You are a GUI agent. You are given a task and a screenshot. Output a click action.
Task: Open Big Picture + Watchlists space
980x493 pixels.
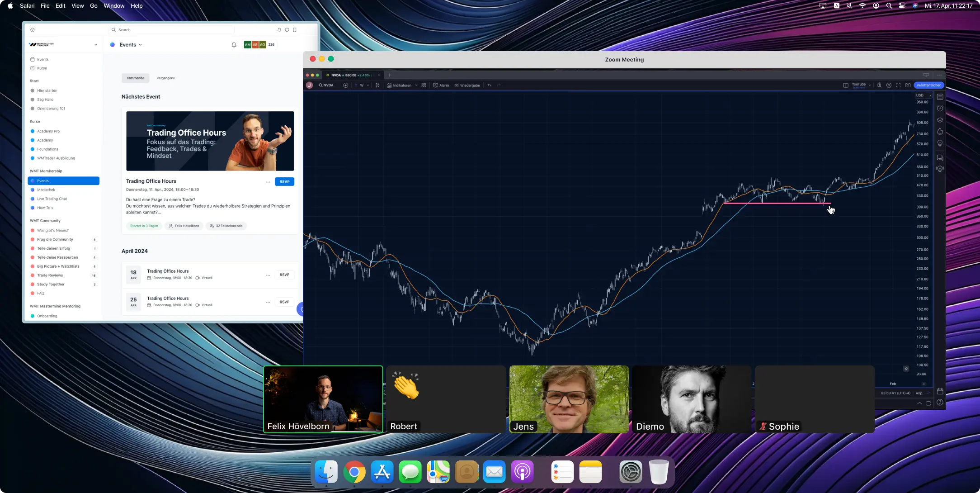point(63,266)
